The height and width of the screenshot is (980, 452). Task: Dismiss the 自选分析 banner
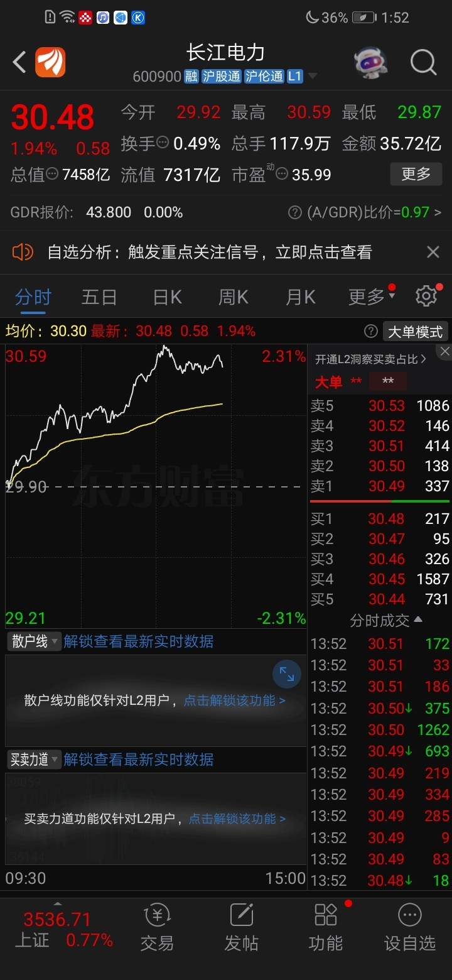click(x=433, y=252)
